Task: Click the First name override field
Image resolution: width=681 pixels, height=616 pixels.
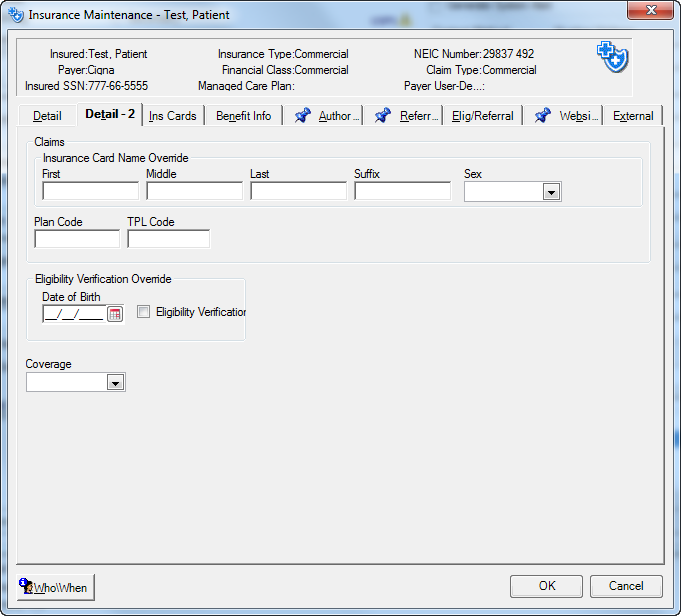Action: (90, 191)
